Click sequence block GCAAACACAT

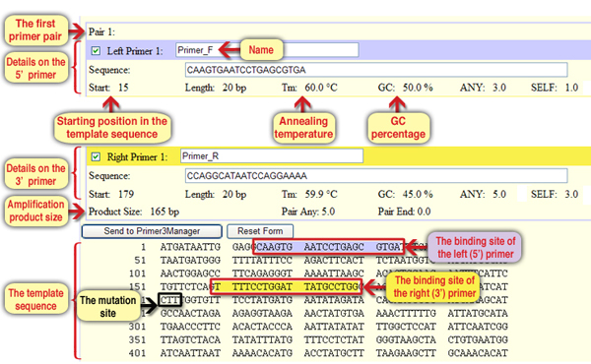[x=478, y=353]
